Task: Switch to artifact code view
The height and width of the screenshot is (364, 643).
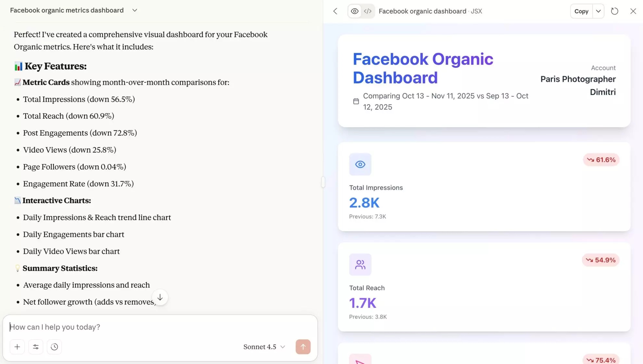Action: click(368, 11)
